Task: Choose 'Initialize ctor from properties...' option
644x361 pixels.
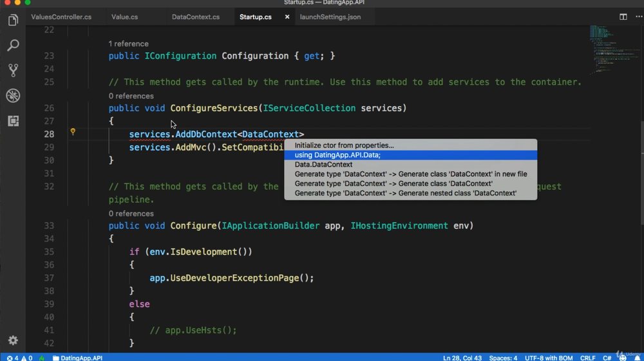Action: click(344, 145)
